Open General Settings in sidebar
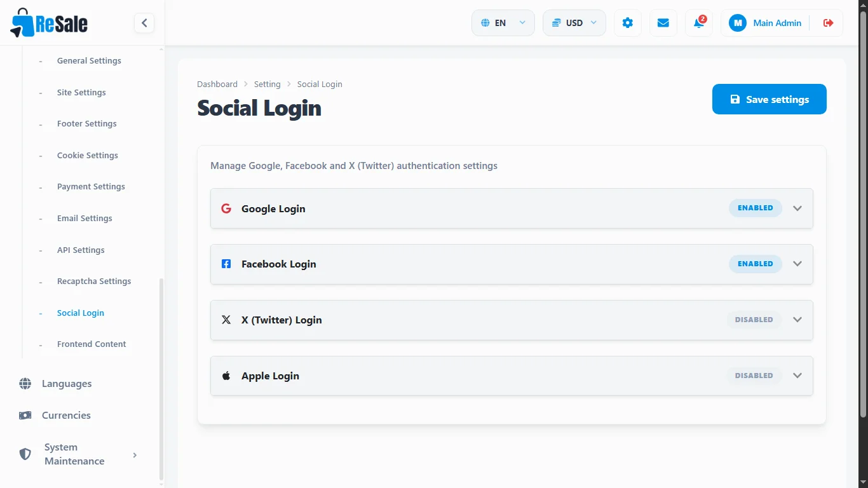868x488 pixels. (x=89, y=61)
